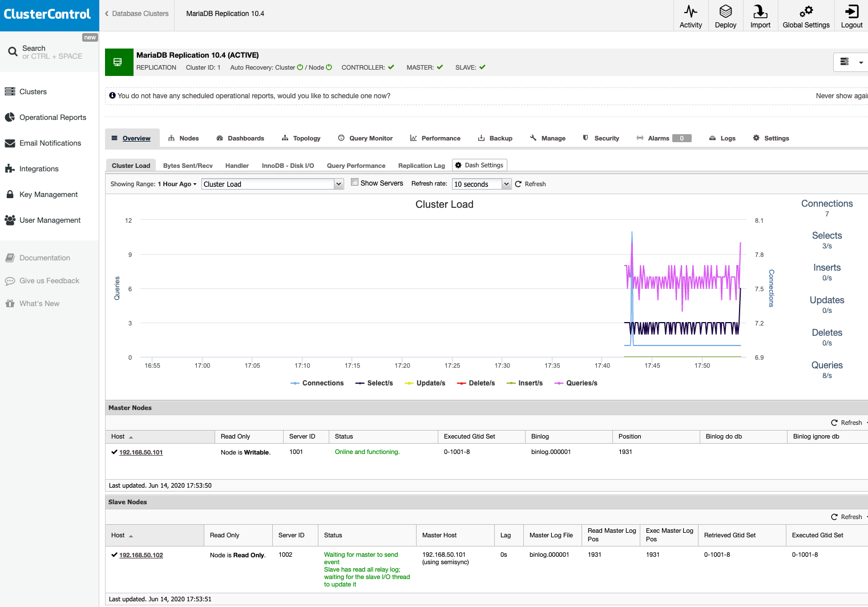Screen dimensions: 868x607
Task: Open the Cluster Load graph dropdown
Action: [272, 184]
